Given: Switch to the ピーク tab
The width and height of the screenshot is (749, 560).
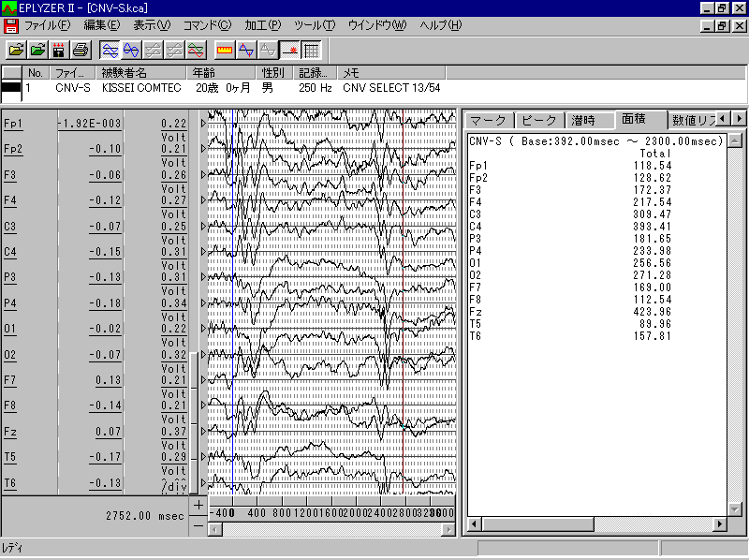Looking at the screenshot, I should (x=538, y=120).
